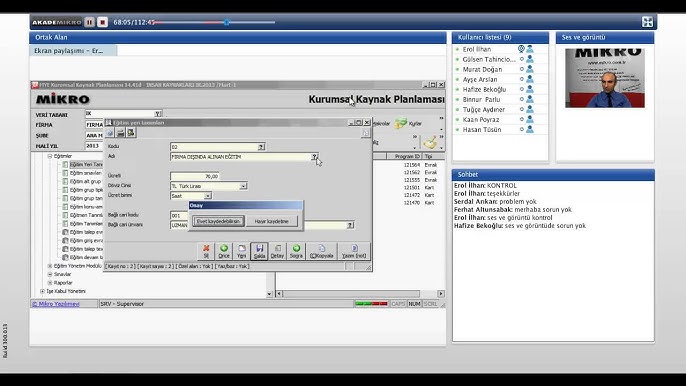The height and width of the screenshot is (386, 686).
Task: Click the Bağlı cari ünvanı lookup button
Action: (x=350, y=225)
